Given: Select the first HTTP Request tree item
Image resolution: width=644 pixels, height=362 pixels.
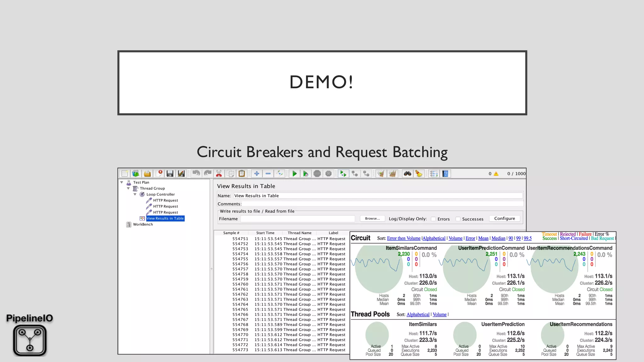Looking at the screenshot, I should [165, 200].
